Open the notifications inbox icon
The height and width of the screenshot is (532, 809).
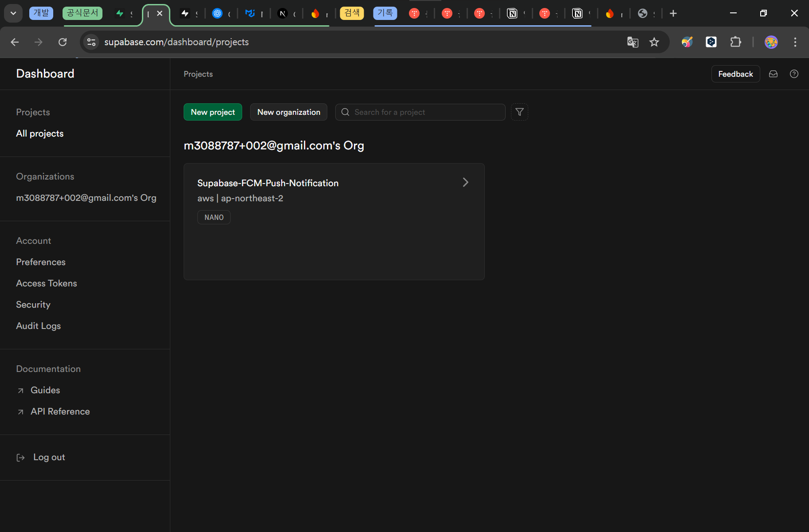click(x=774, y=74)
